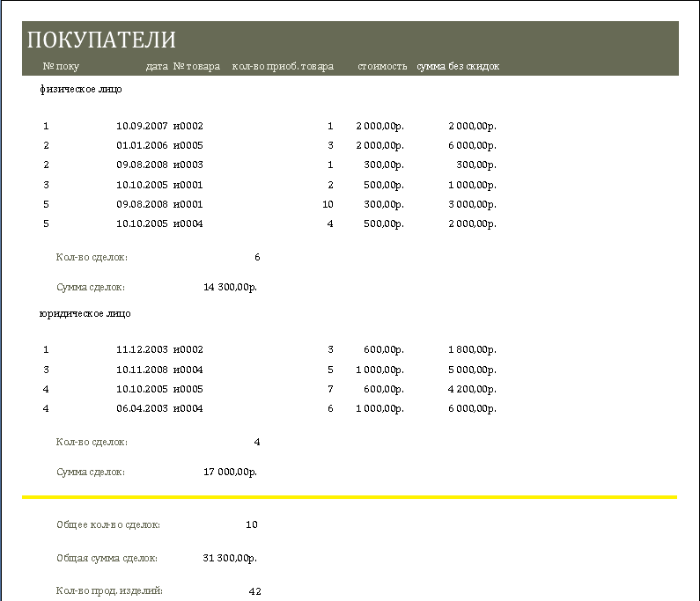Select the "юридическое лицо" group heading
Image resolution: width=700 pixels, height=601 pixels.
coord(85,313)
